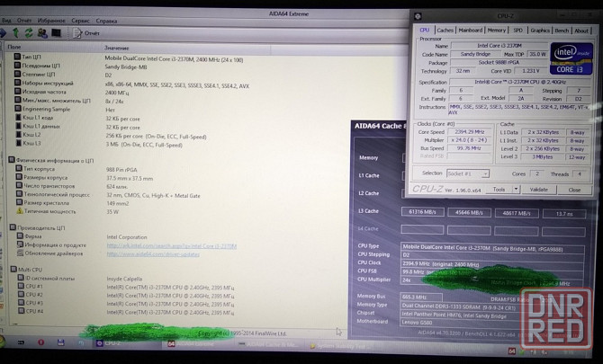The image size is (603, 364).
Task: Switch to AIDA64 Cache & Memory taskbar button
Action: [x=269, y=345]
